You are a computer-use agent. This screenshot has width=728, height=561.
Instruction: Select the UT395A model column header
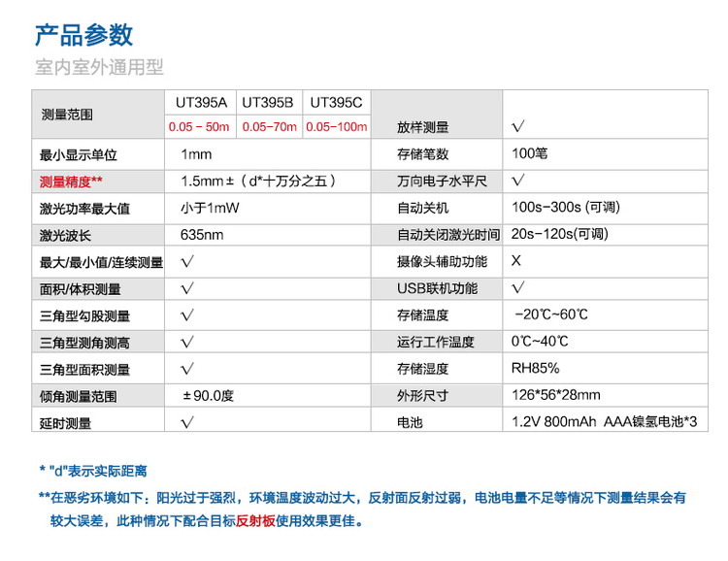[201, 101]
